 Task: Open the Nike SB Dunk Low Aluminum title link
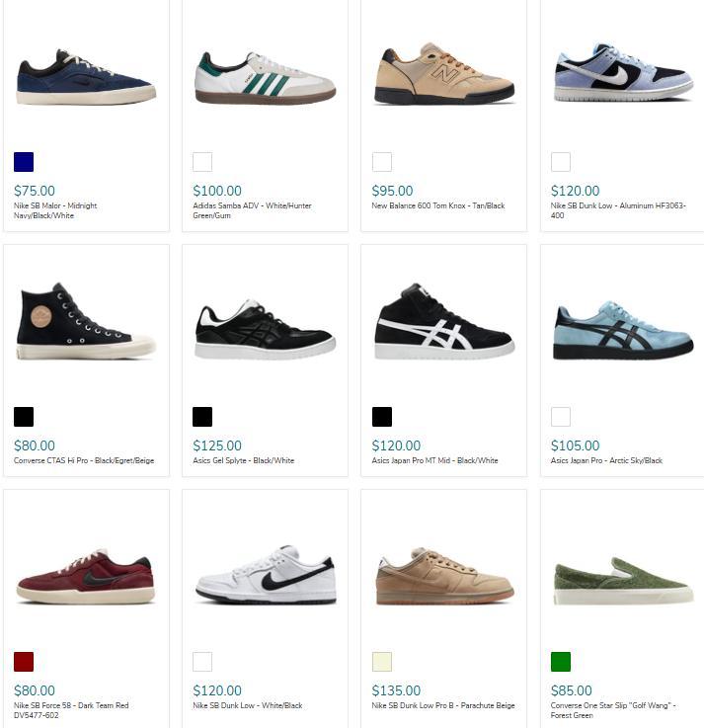(x=618, y=210)
